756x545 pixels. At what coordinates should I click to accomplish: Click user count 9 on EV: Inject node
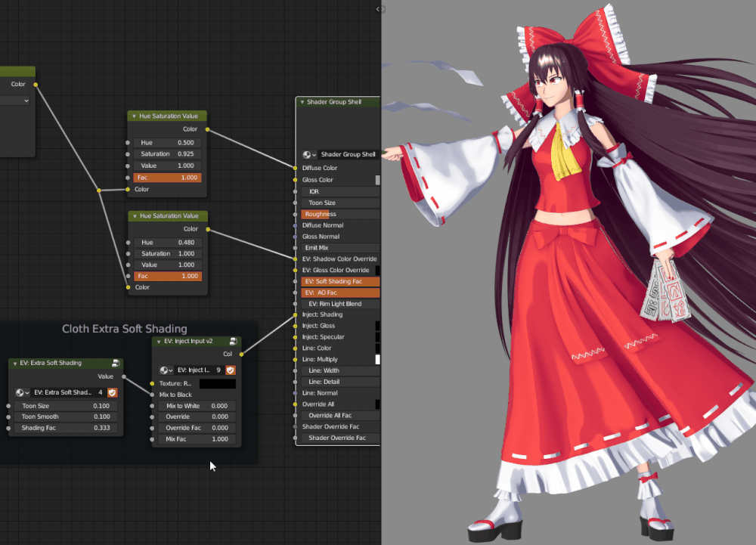(x=218, y=370)
